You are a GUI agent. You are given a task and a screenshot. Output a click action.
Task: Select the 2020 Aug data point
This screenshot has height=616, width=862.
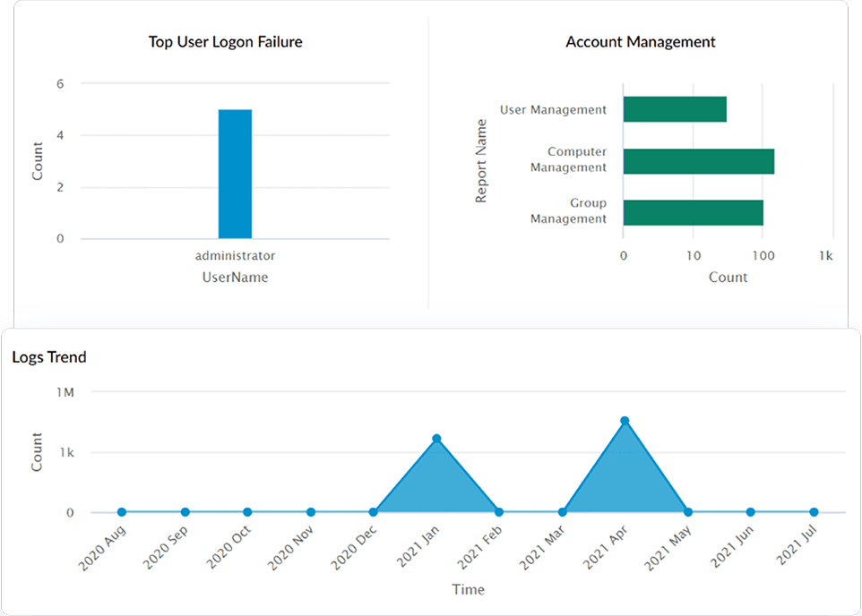pos(121,511)
